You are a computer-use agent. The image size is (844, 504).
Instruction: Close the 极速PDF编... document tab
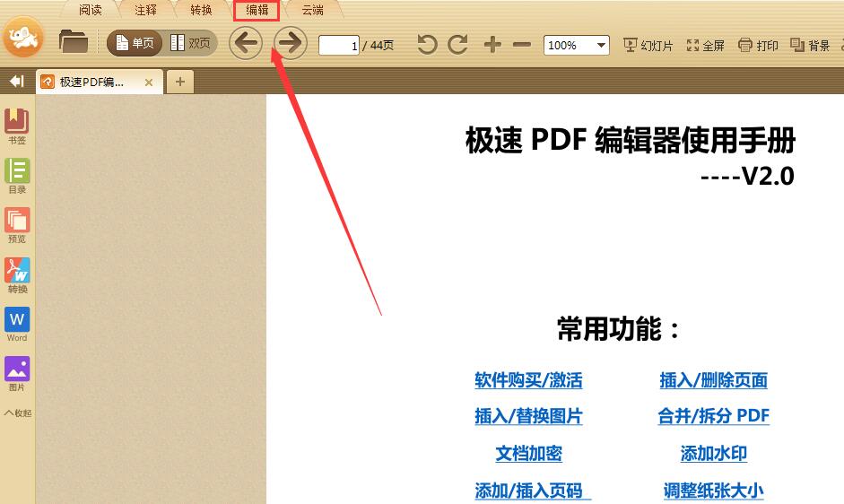[149, 83]
